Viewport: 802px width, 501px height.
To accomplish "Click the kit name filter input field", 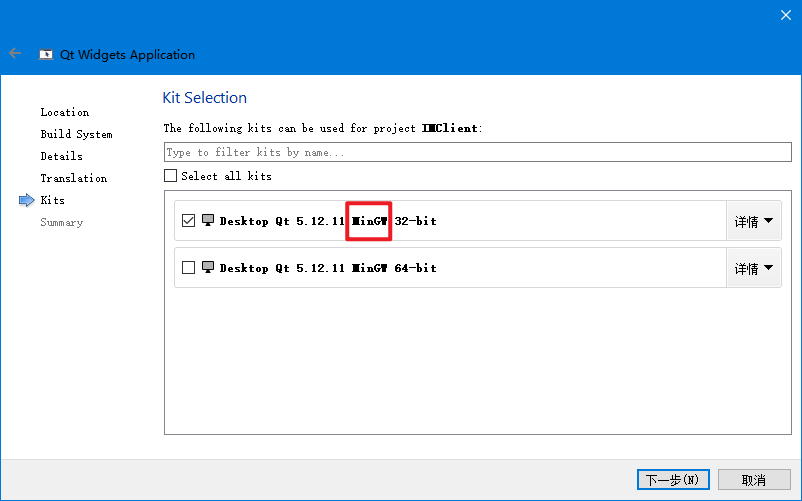I will (x=478, y=152).
